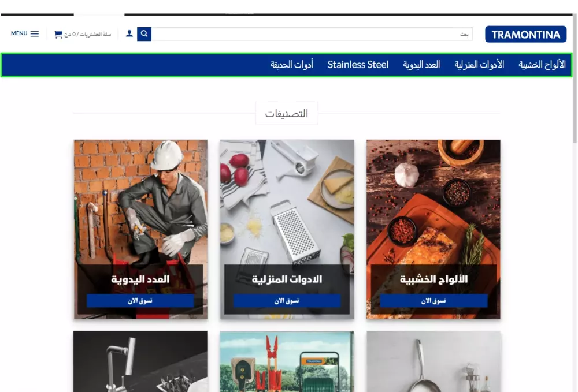578x392 pixels.
Task: Click the search magnifier icon button
Action: coord(144,34)
